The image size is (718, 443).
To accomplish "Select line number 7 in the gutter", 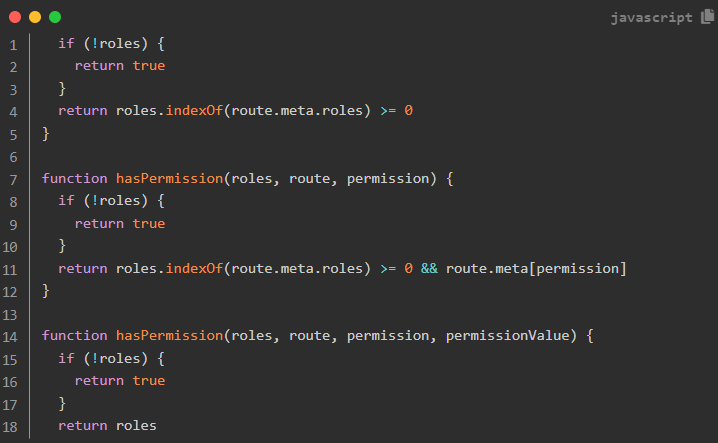I will point(13,180).
